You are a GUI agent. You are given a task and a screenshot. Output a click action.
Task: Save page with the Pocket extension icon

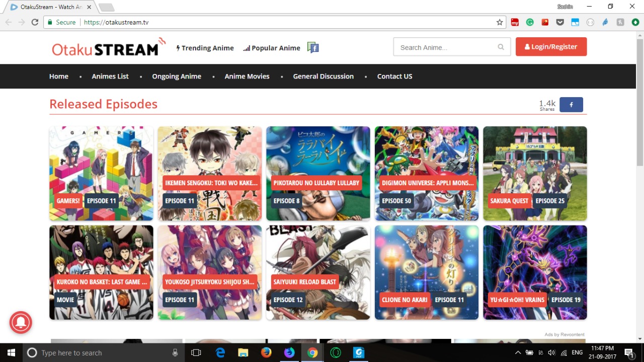pyautogui.click(x=560, y=22)
